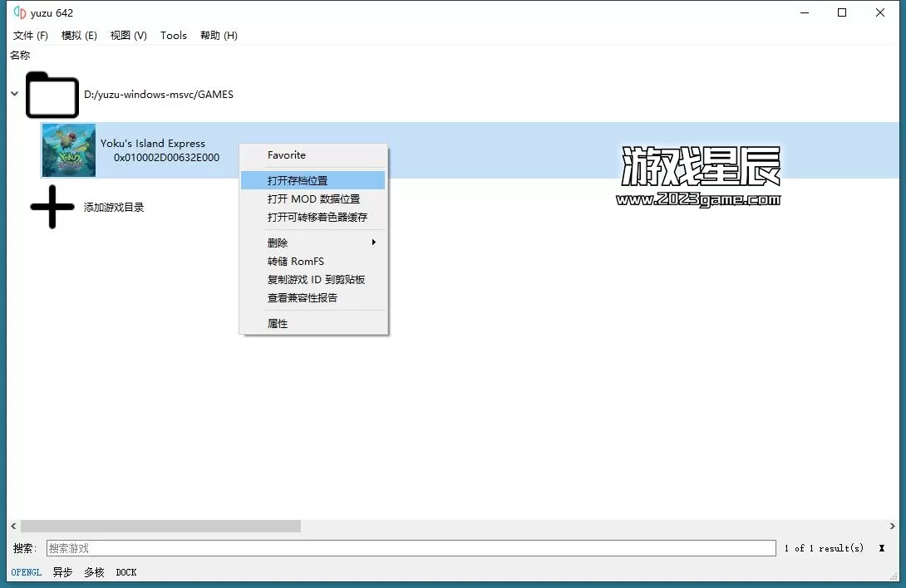Viewport: 906px width, 588px height.
Task: Click the clear search X icon
Action: (x=881, y=548)
